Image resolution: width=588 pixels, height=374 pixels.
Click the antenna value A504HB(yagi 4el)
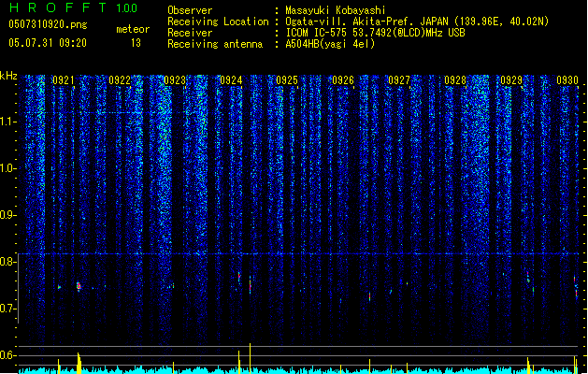coord(330,44)
